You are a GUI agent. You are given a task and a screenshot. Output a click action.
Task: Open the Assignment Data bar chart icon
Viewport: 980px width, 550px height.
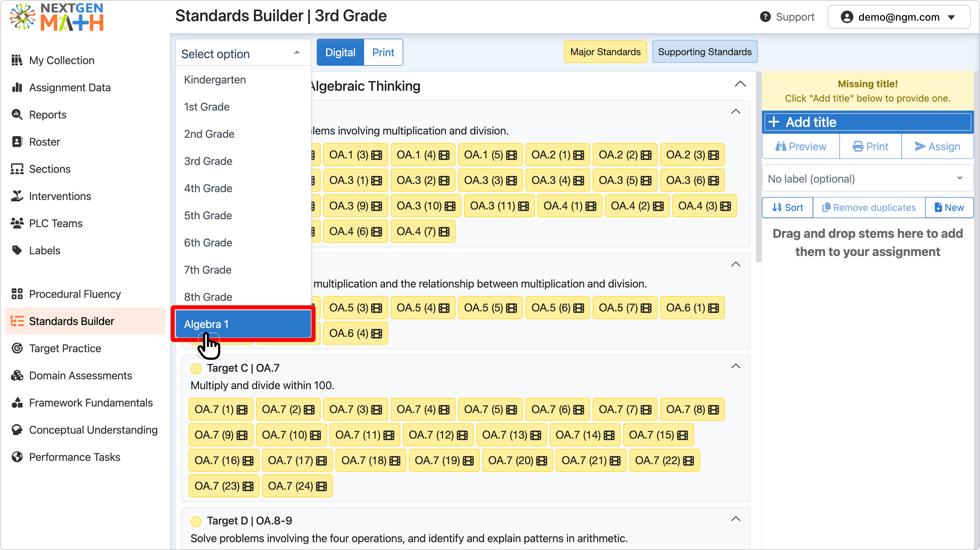(x=17, y=87)
